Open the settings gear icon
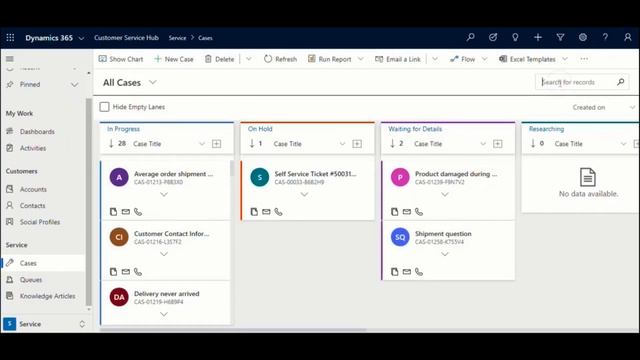Image resolution: width=640 pixels, height=360 pixels. tap(582, 37)
